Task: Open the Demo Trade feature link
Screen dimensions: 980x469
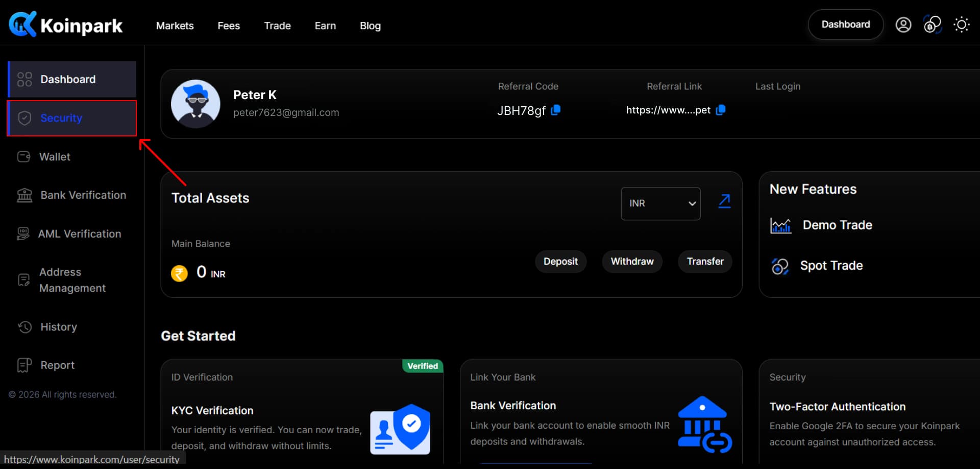Action: pos(837,225)
